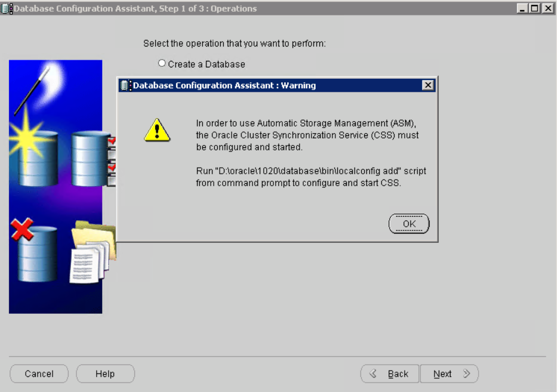Click Next to proceed past Operations

pyautogui.click(x=449, y=374)
